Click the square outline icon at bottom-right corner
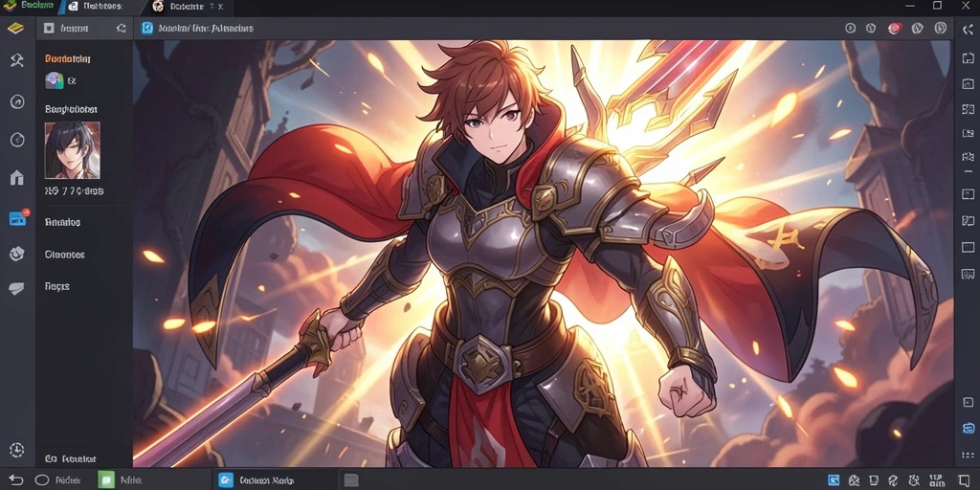Viewport: 980px width, 490px height. [x=964, y=480]
